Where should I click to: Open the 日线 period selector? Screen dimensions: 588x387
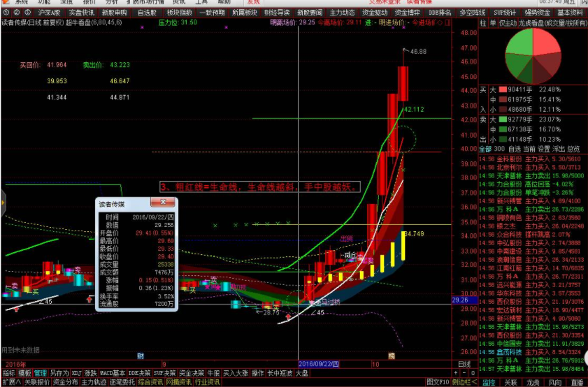pyautogui.click(x=464, y=364)
